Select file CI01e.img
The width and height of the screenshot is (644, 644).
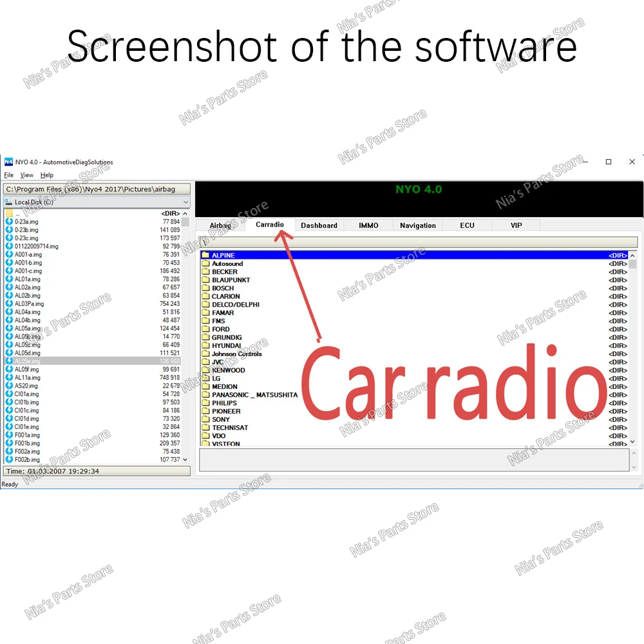(93, 427)
